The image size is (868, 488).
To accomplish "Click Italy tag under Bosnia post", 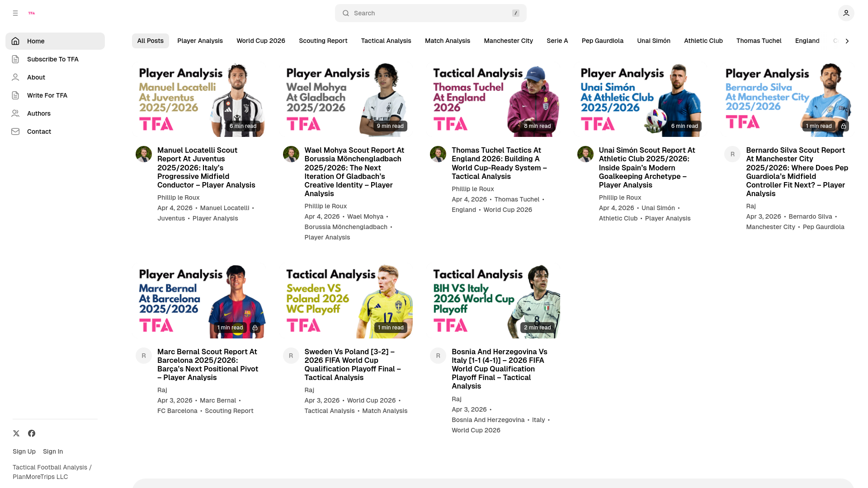I will point(538,420).
